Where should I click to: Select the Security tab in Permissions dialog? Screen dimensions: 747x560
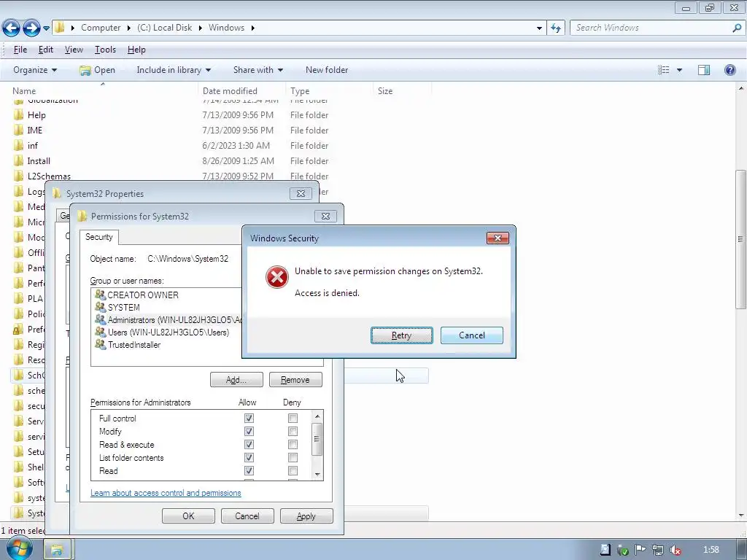(99, 237)
